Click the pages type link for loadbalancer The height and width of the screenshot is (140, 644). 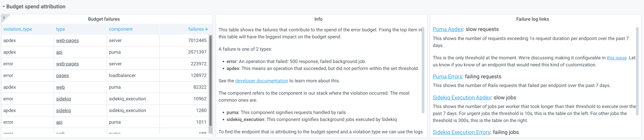pos(62,75)
